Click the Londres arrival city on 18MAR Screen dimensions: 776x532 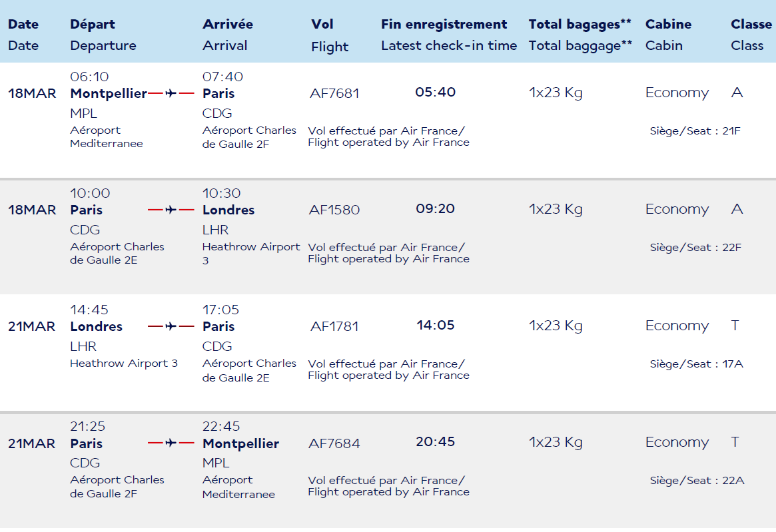(x=228, y=210)
